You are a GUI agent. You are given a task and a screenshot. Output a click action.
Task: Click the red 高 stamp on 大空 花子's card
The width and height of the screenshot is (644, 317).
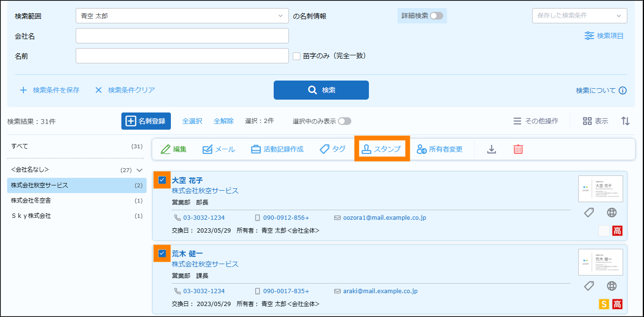pyautogui.click(x=617, y=231)
